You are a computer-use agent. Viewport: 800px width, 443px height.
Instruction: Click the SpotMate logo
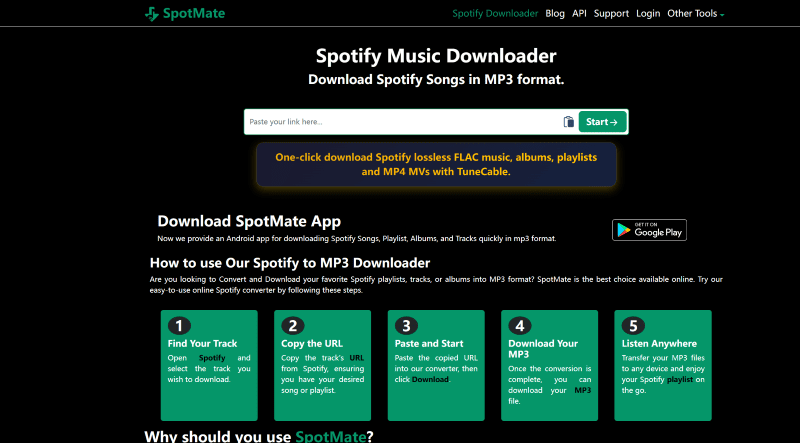185,13
